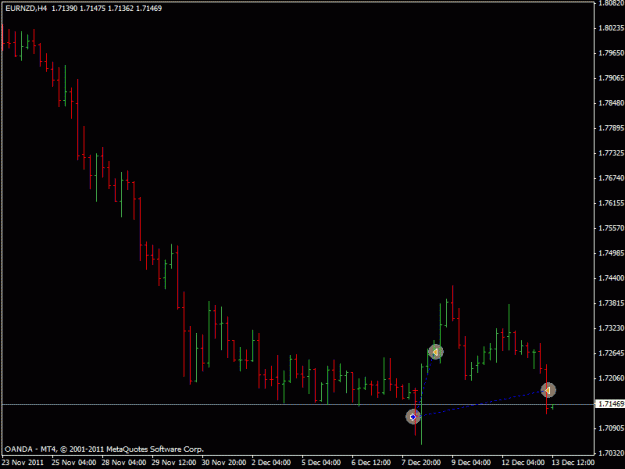Click price scale label 1.72060
Viewport: 625px width, 469px height.
coord(611,378)
